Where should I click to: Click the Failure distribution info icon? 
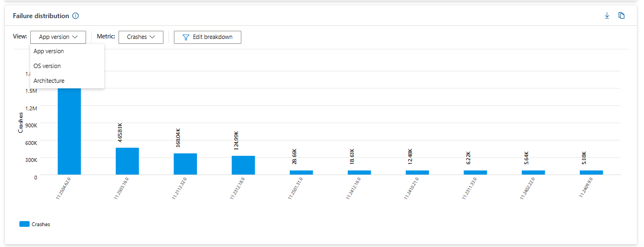pos(75,16)
